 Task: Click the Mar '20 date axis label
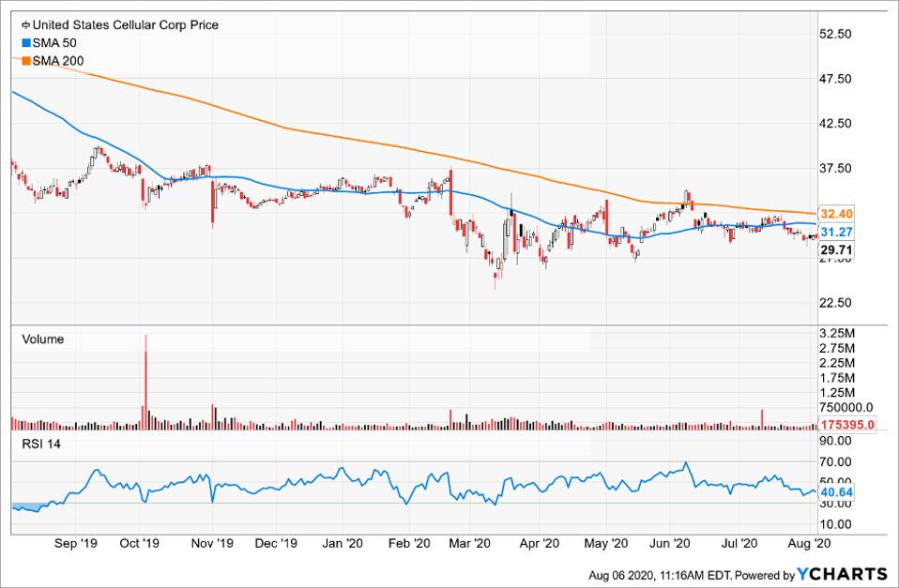469,543
